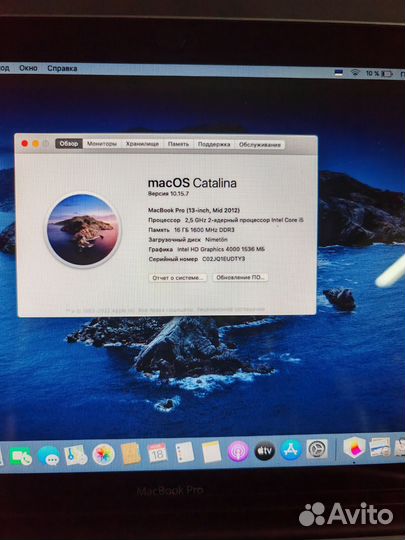Click the Отчет о системе button

click(x=178, y=278)
